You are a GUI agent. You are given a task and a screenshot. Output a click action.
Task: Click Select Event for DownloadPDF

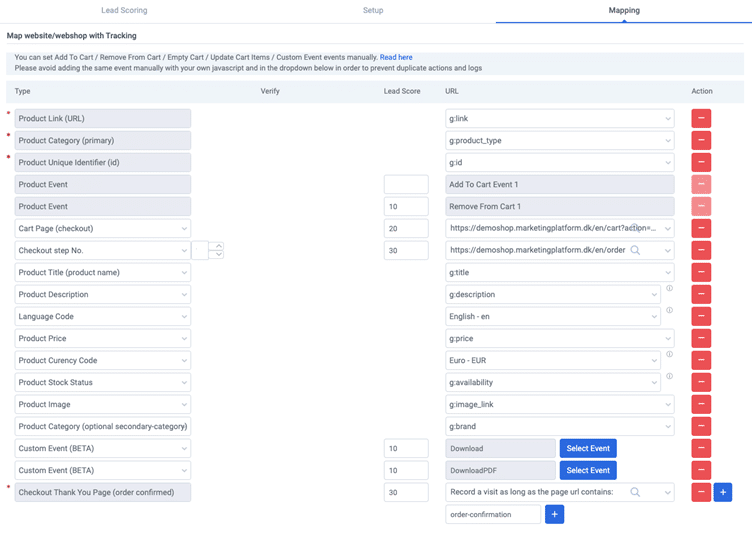click(x=588, y=471)
